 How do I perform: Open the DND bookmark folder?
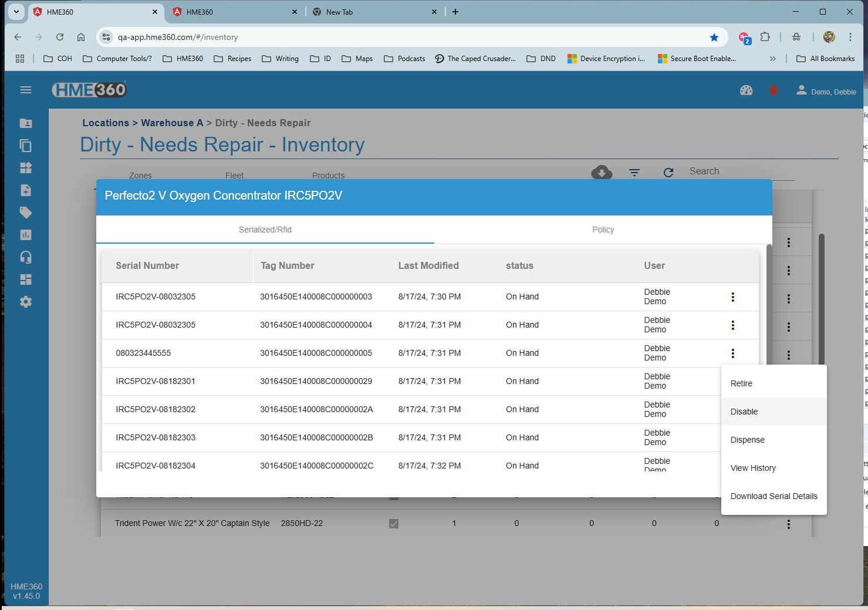tap(541, 59)
